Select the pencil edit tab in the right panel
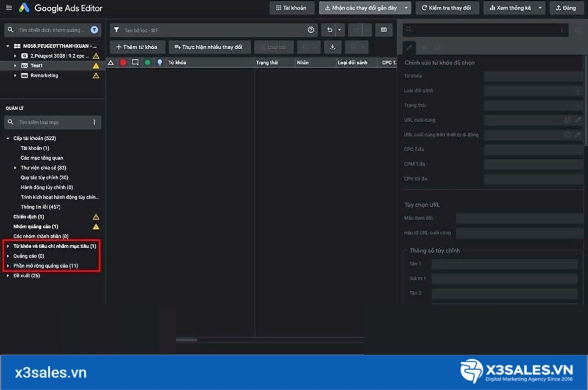Viewport: 588px width, 390px height. point(409,48)
